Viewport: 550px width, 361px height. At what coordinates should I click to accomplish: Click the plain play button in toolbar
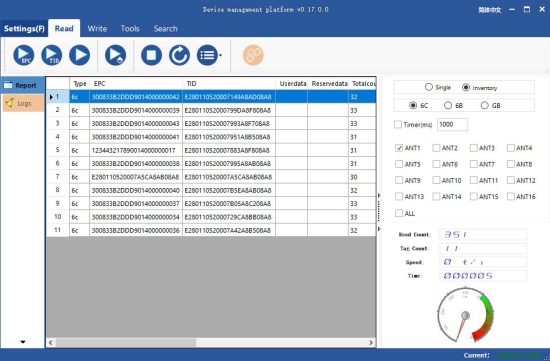[80, 55]
